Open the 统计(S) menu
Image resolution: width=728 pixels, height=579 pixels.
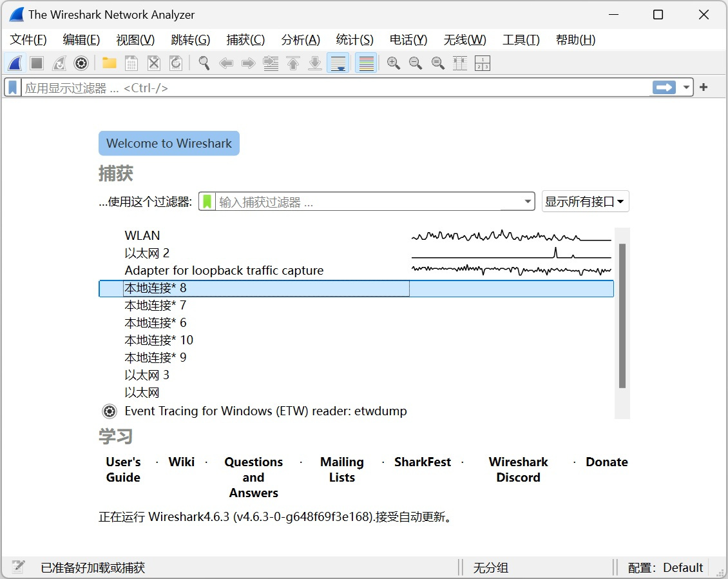354,39
